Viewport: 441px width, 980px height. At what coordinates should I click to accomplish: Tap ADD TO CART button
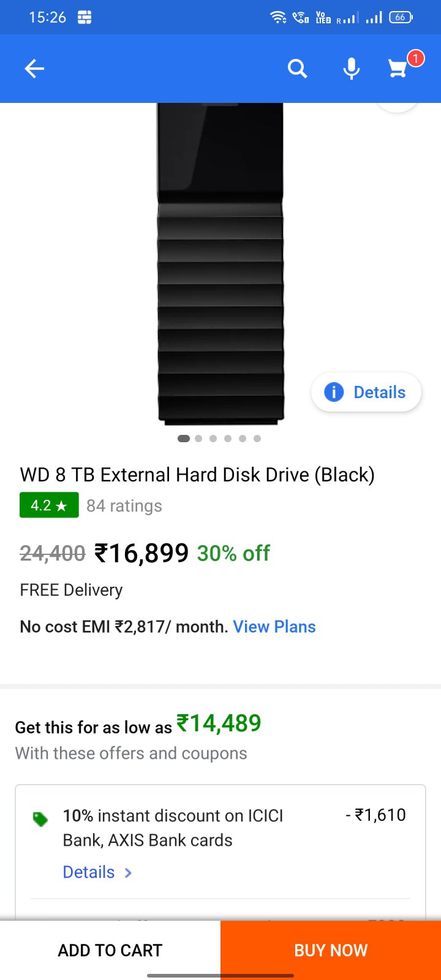click(110, 950)
